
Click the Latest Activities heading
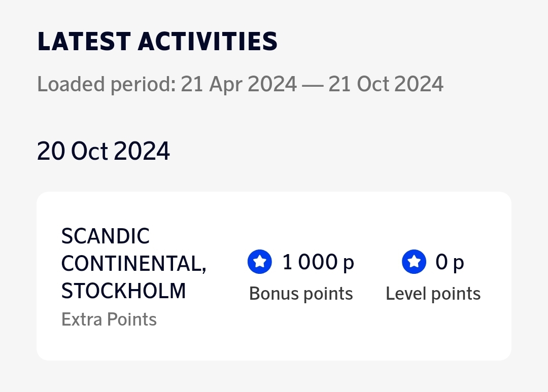coord(157,42)
